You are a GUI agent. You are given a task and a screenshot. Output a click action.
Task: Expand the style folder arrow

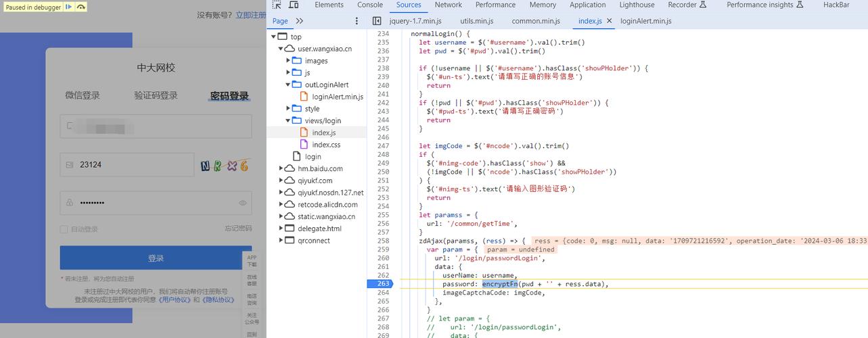288,109
